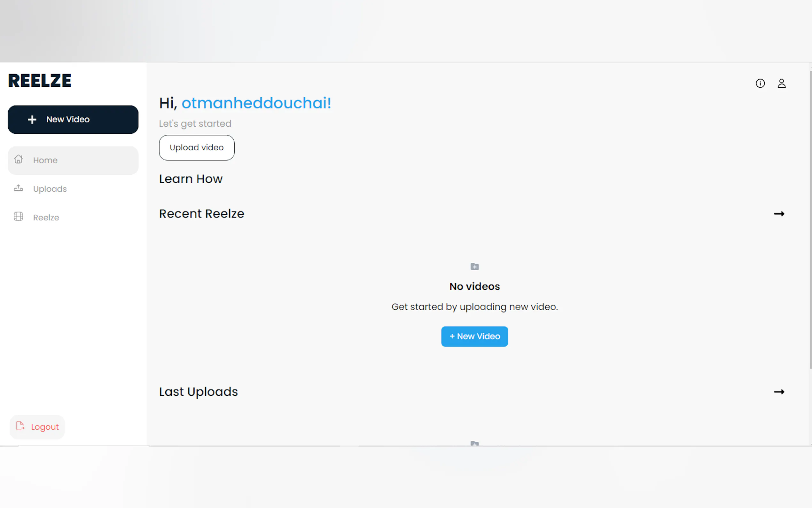The width and height of the screenshot is (812, 508).
Task: Go to Reelze in the sidebar
Action: point(46,218)
